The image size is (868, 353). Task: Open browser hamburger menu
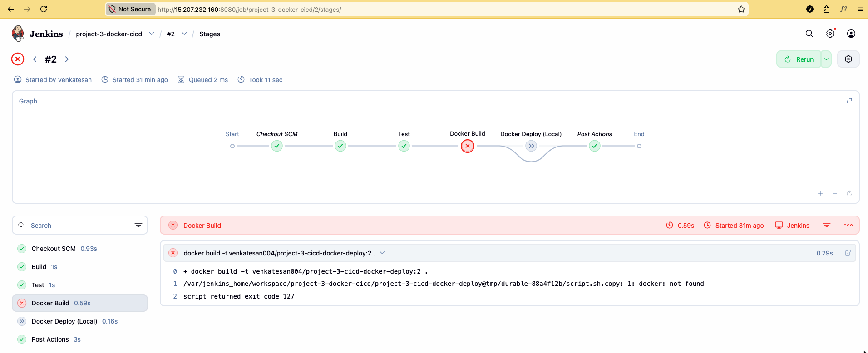click(x=860, y=9)
